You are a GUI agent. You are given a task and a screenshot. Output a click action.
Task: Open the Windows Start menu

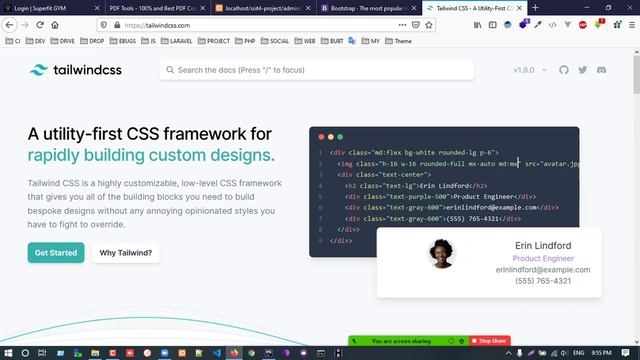pos(8,353)
